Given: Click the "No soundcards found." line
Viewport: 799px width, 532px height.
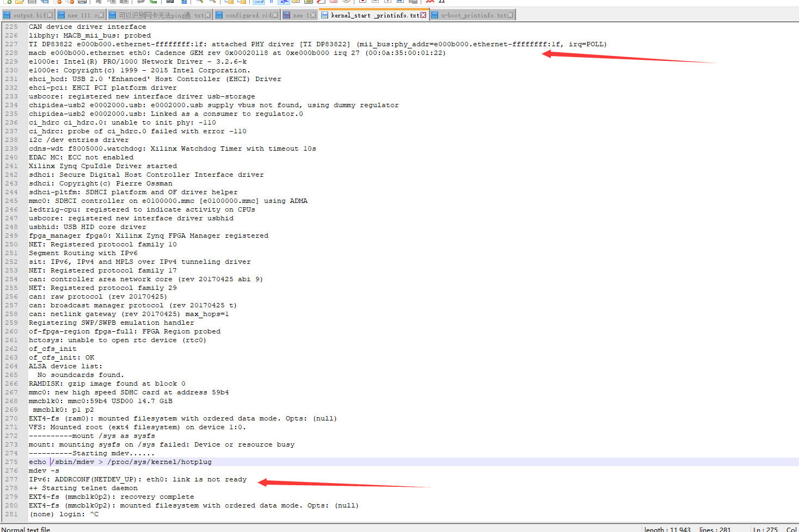Looking at the screenshot, I should point(81,375).
